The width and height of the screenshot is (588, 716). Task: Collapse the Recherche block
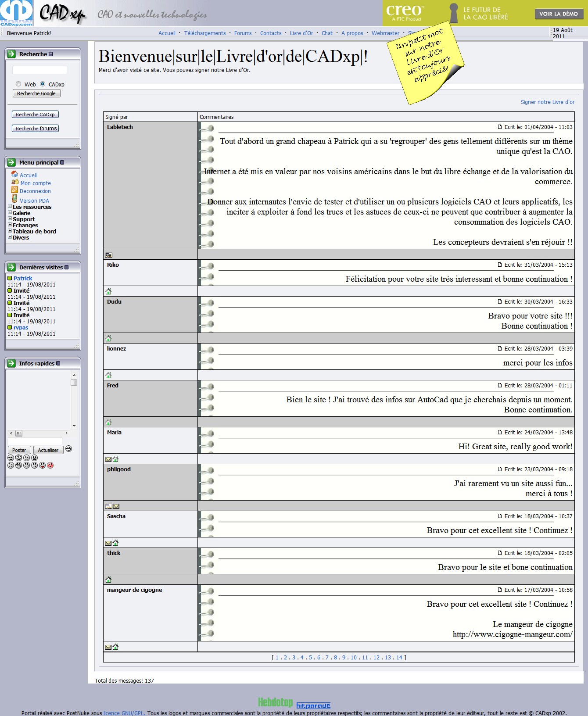51,54
